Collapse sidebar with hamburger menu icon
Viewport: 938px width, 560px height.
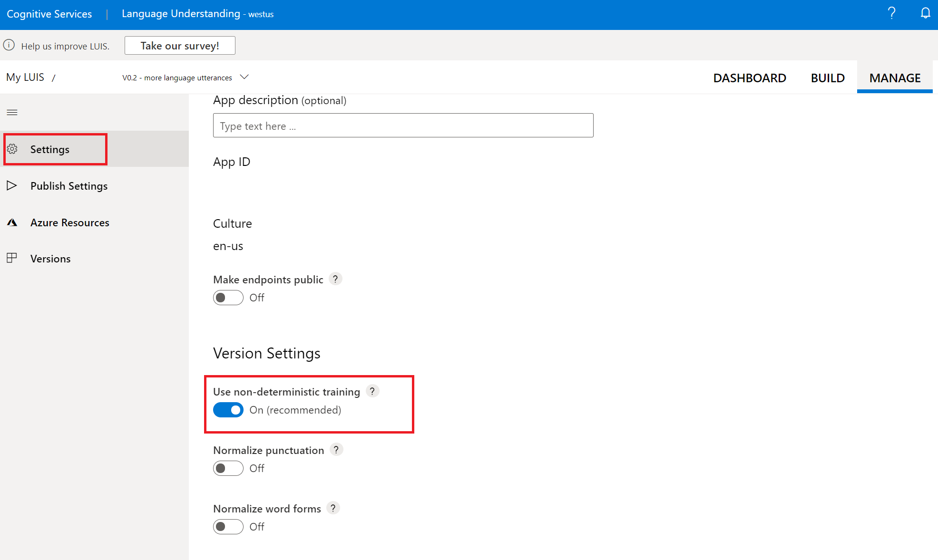pyautogui.click(x=12, y=113)
